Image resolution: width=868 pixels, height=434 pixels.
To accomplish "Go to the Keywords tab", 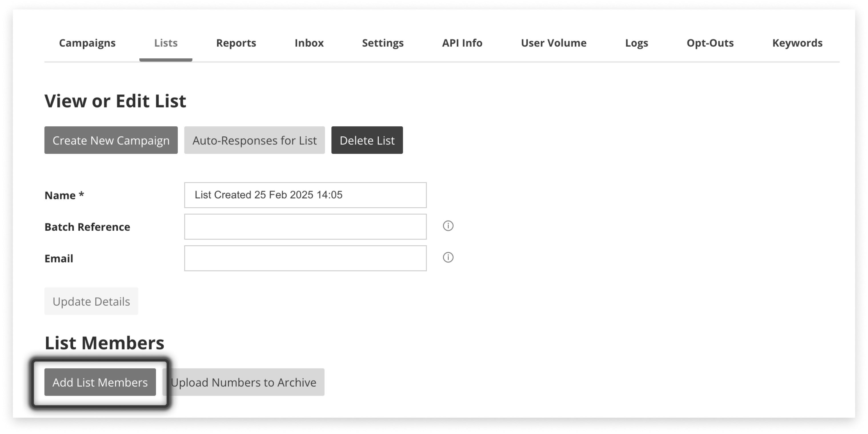I will coord(797,43).
